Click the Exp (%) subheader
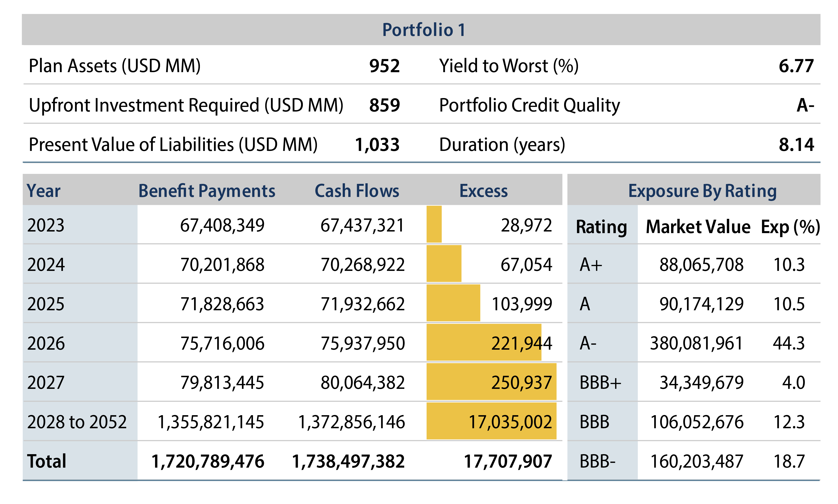 click(x=790, y=227)
